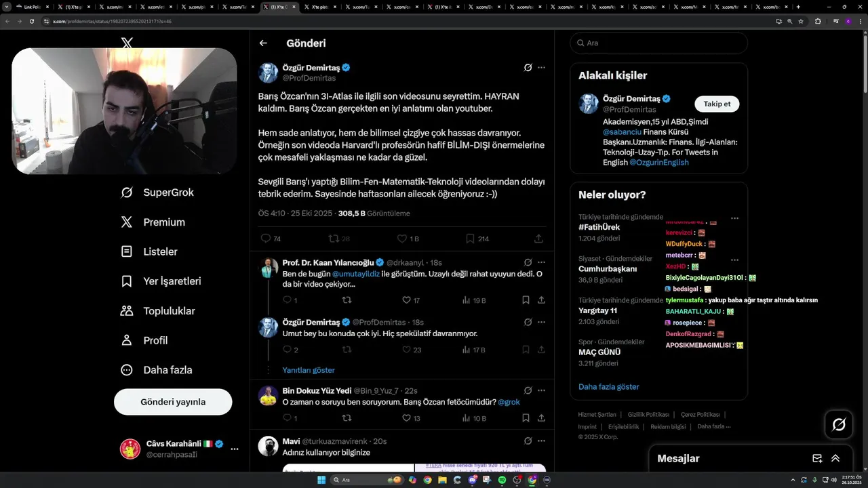
Task: Like Kaan Yılancıoğlu's reply with 17 likes
Action: point(411,300)
